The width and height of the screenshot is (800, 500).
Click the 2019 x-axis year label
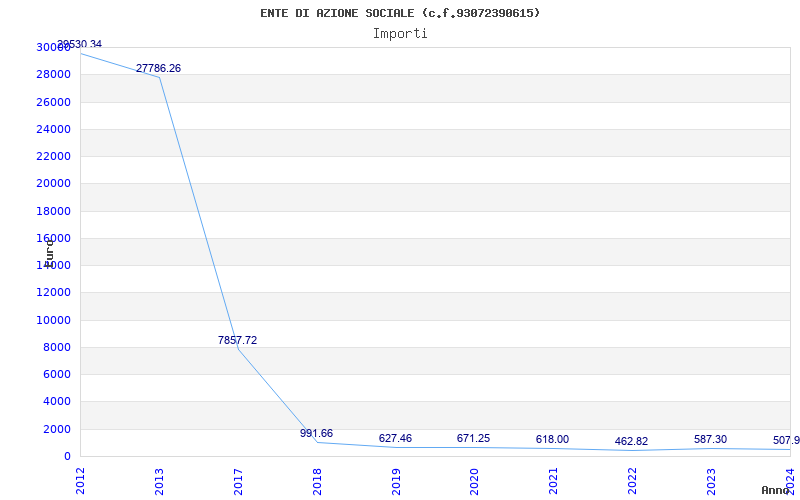[395, 481]
